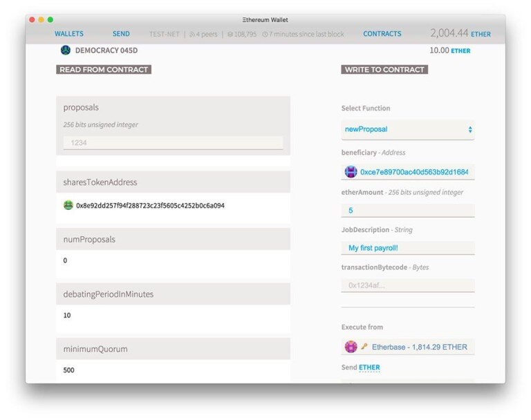Click the Democracy 045D contract identicon

(66, 50)
